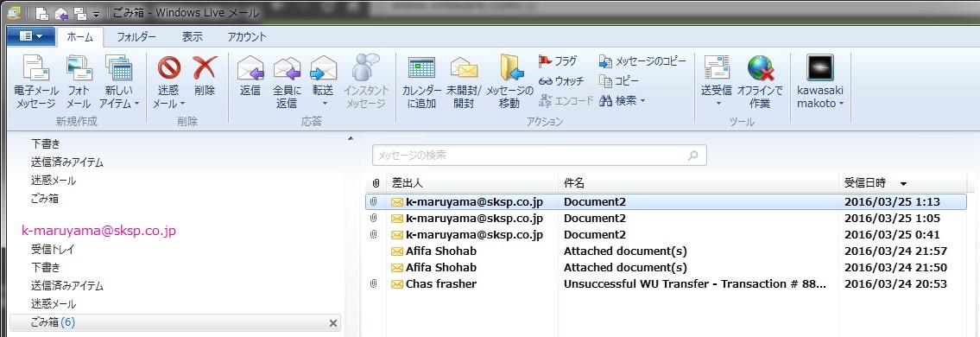Click メッセージのコピー
Image resolution: width=980 pixels, height=337 pixels.
coord(642,61)
